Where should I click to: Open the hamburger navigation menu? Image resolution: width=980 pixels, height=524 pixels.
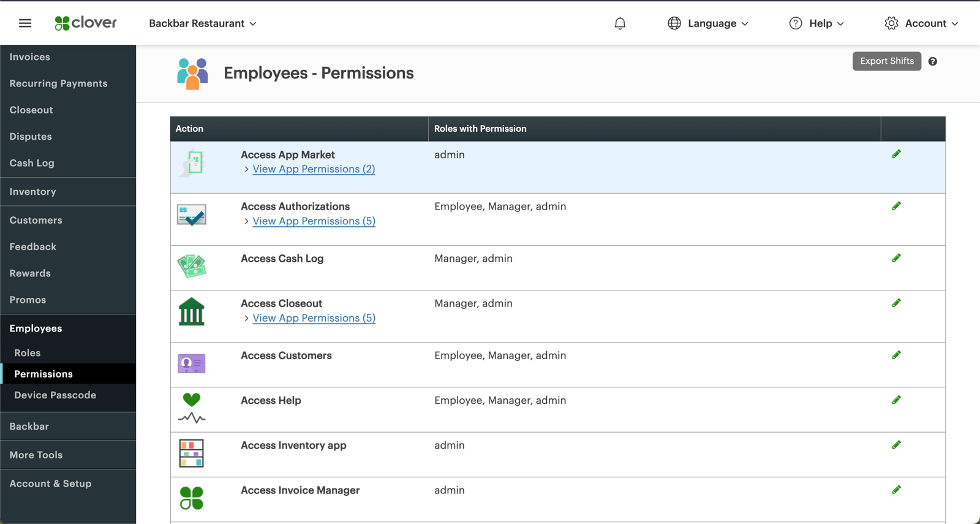pyautogui.click(x=25, y=23)
